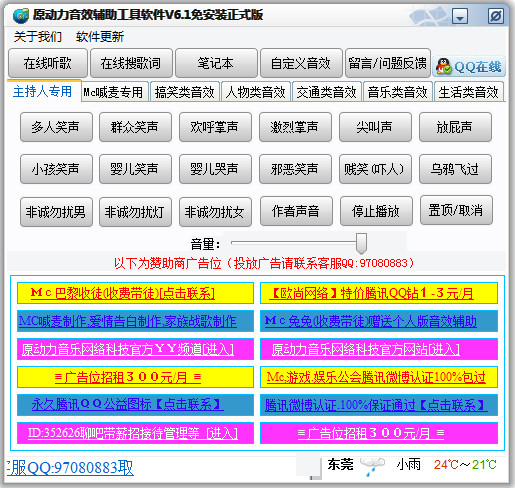The width and height of the screenshot is (515, 488).
Task: Open the 永久腾讯QQ公益图标 link
Action: tap(128, 405)
